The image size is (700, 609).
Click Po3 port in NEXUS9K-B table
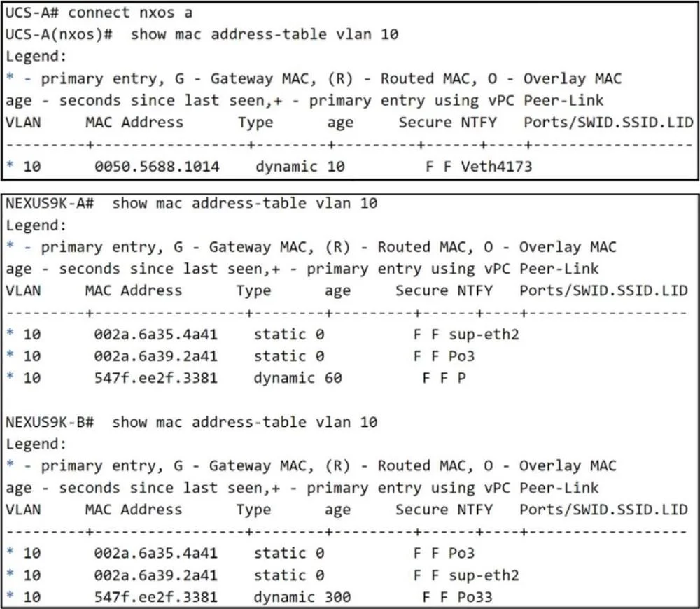tap(461, 553)
